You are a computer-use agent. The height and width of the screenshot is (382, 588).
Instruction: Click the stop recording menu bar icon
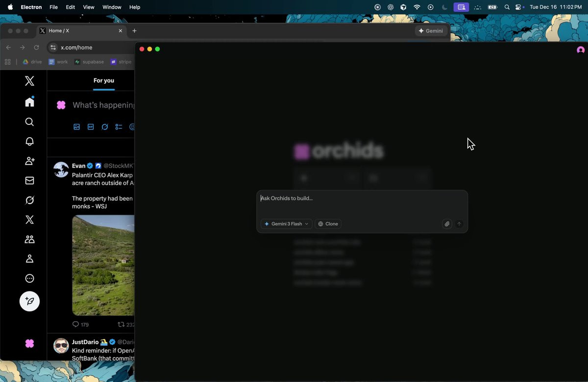pos(377,7)
